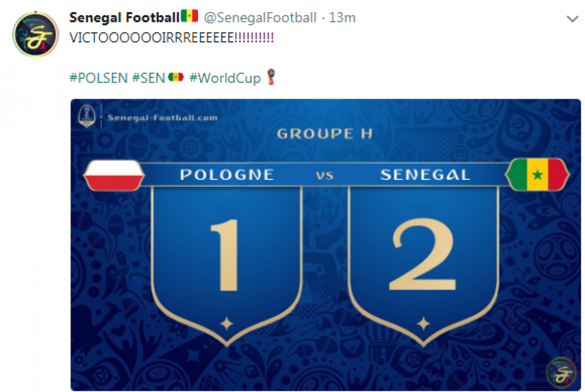The height and width of the screenshot is (392, 585).
Task: Click the Senegal flag in the image
Action: click(x=537, y=175)
